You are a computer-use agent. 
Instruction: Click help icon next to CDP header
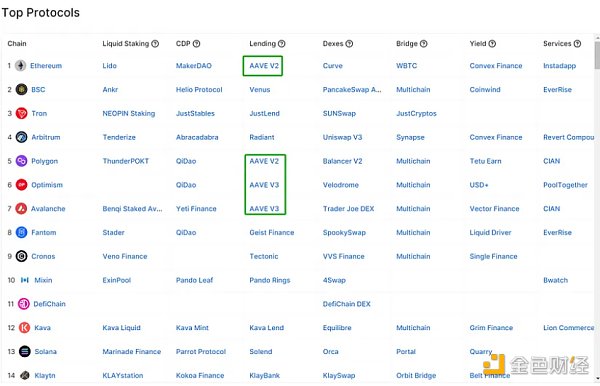(x=196, y=44)
